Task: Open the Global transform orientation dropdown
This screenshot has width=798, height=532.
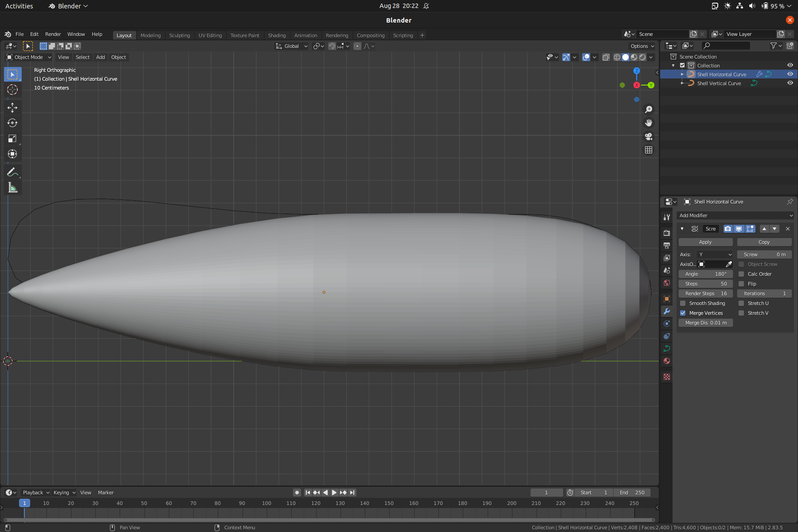Action: 291,46
